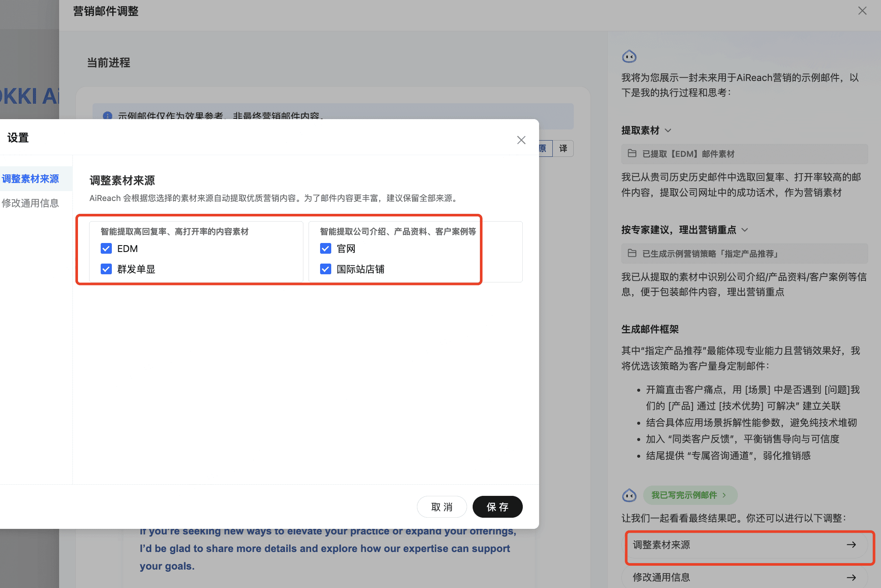
Task: Click the assistant avatar near 我已写完示例邮件
Action: [x=629, y=495]
